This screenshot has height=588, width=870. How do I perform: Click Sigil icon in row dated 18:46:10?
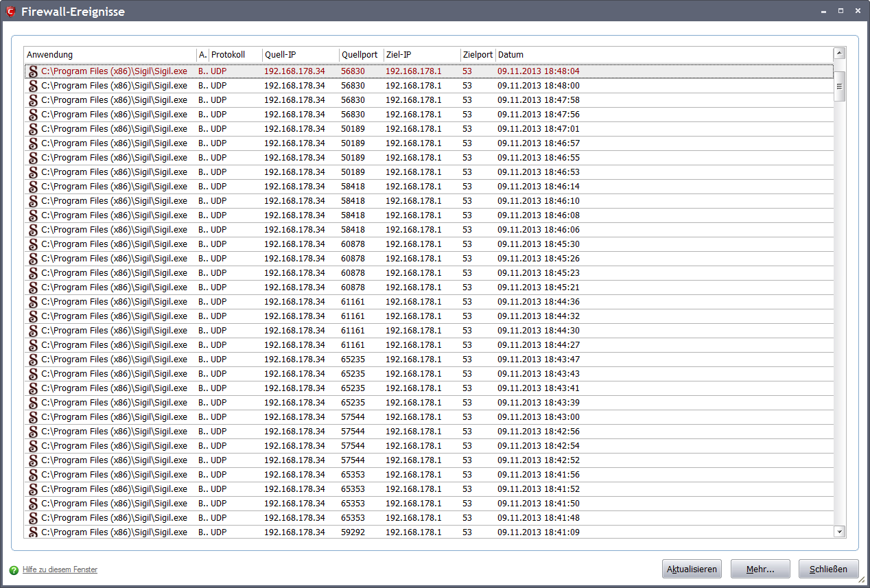33,201
